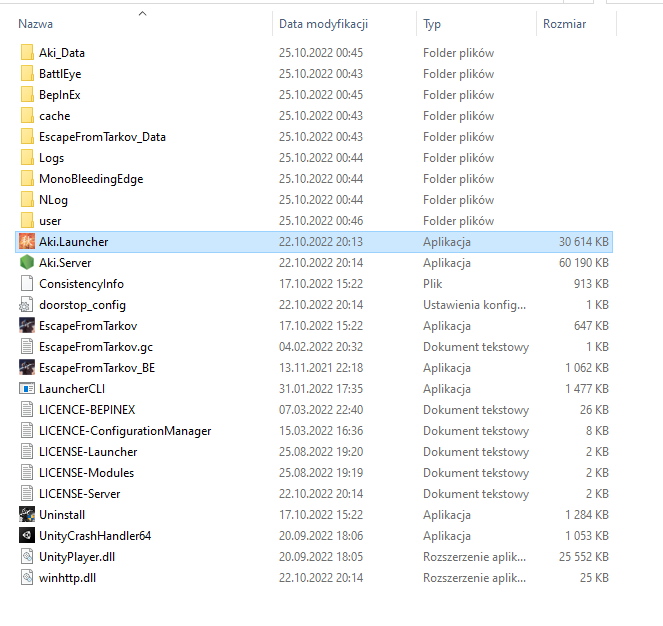Click the doorstop_config gear file icon
Screen dimensions: 663x626
(x=27, y=305)
